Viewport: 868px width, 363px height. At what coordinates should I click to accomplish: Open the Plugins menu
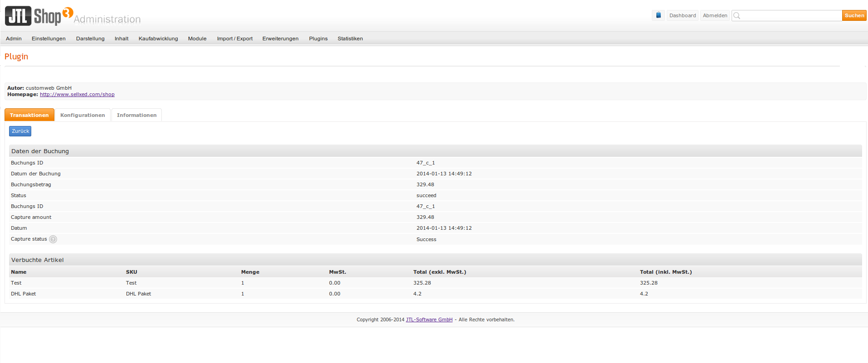[318, 39]
